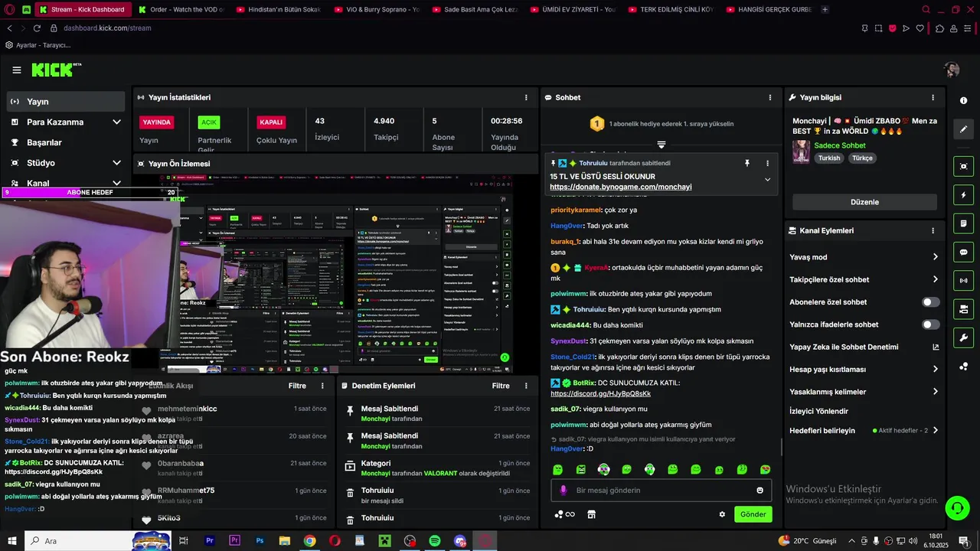Click the channel points infinity icon
Viewport: 980px width, 551px height.
coord(564,514)
